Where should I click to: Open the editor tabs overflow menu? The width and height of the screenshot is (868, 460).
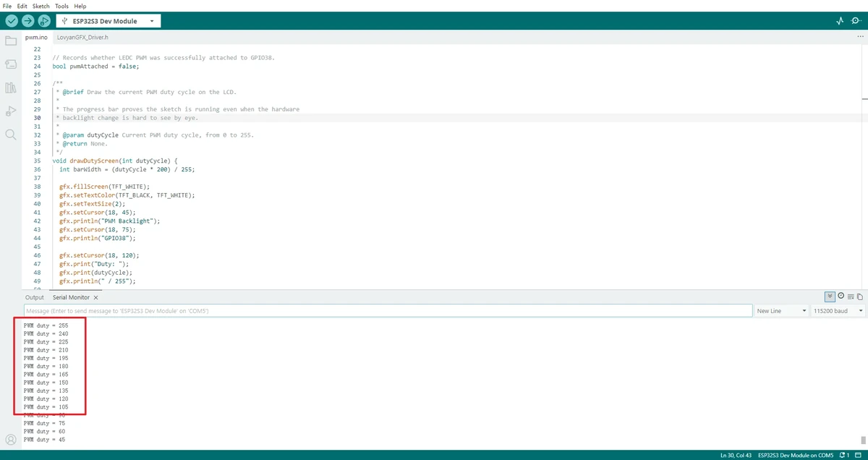click(x=859, y=37)
